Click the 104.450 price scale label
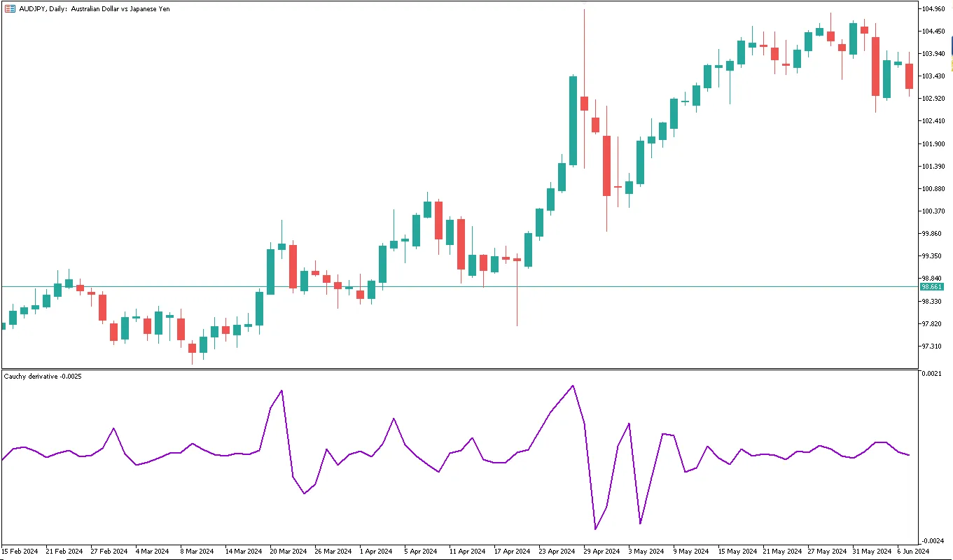The height and width of the screenshot is (560, 953). 934,31
